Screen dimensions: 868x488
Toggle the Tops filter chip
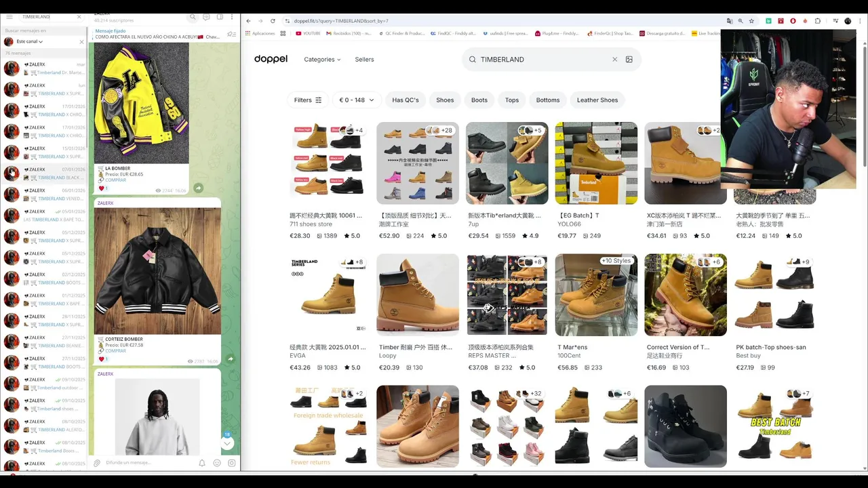click(512, 100)
